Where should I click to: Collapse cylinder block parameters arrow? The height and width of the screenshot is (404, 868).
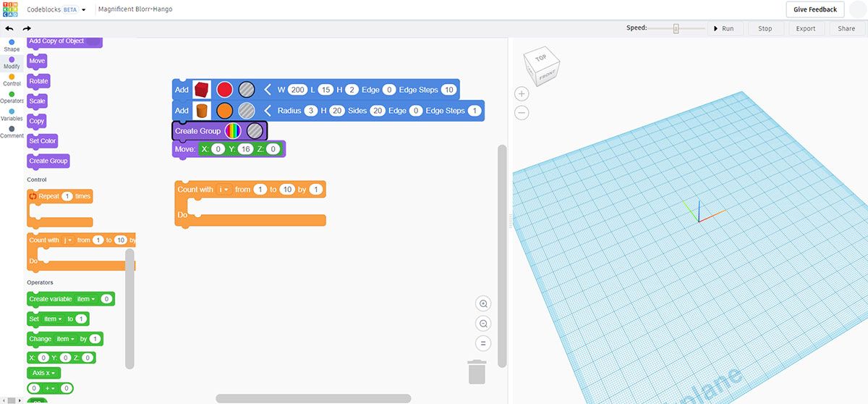[x=267, y=111]
